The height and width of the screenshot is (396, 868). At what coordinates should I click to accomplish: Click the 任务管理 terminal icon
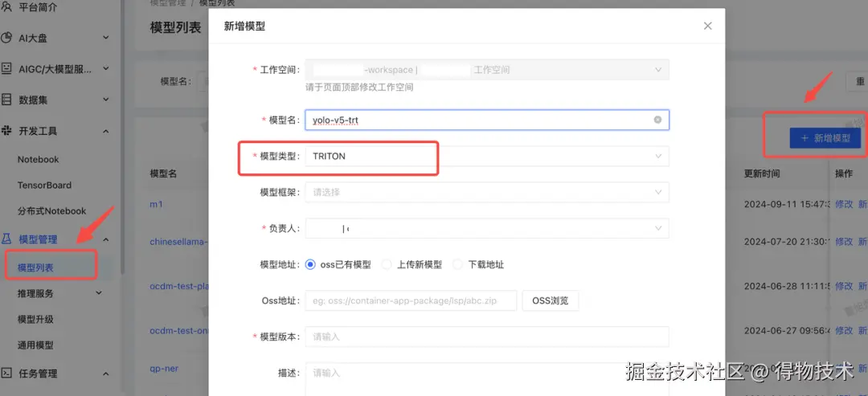[6, 374]
